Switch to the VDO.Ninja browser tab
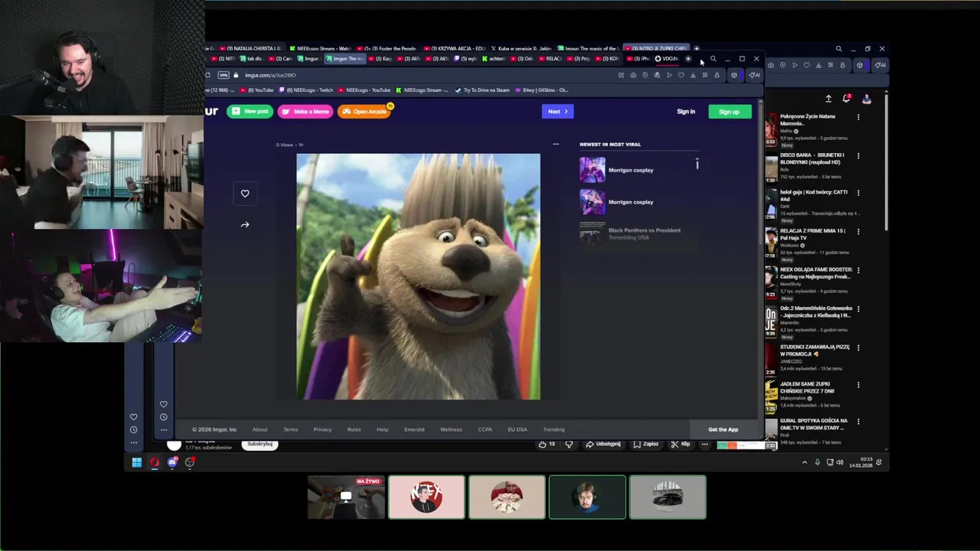 click(x=668, y=59)
